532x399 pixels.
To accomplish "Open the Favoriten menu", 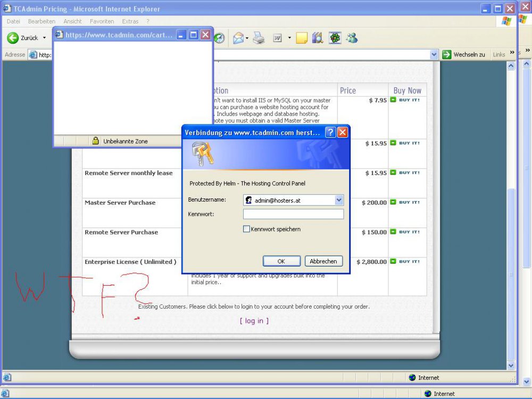I will click(102, 21).
